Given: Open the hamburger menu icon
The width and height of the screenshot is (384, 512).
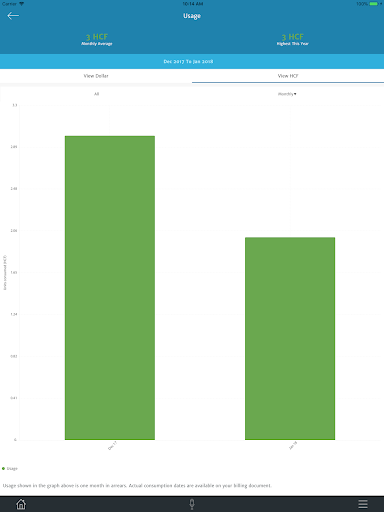Looking at the screenshot, I should (363, 504).
